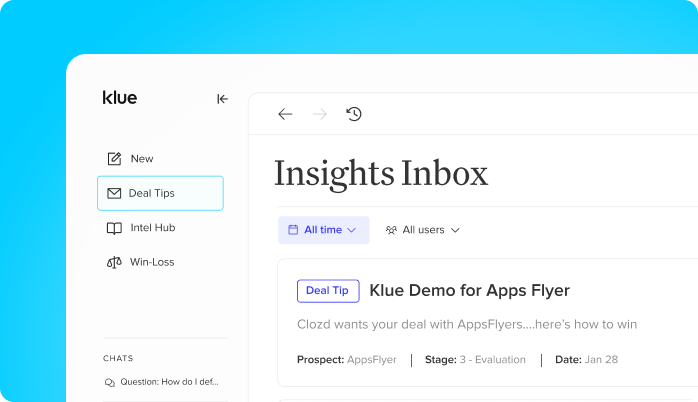Click the back arrow icon
Screen dimensions: 698x402
(285, 114)
